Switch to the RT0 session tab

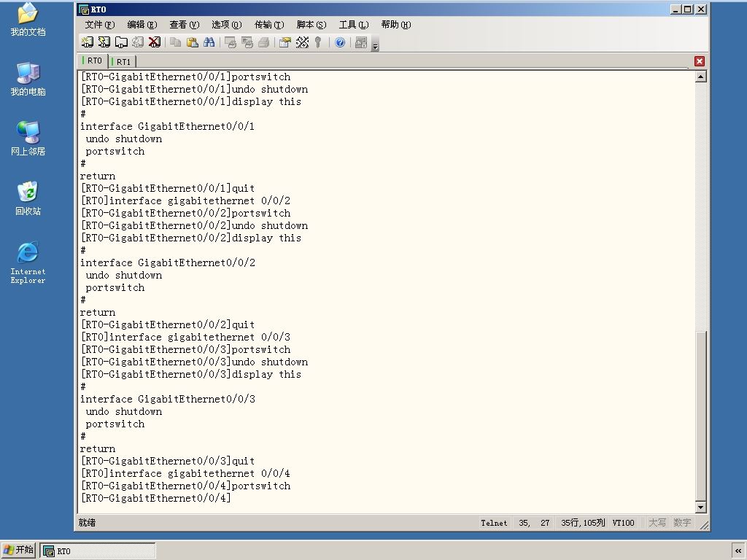click(x=93, y=61)
